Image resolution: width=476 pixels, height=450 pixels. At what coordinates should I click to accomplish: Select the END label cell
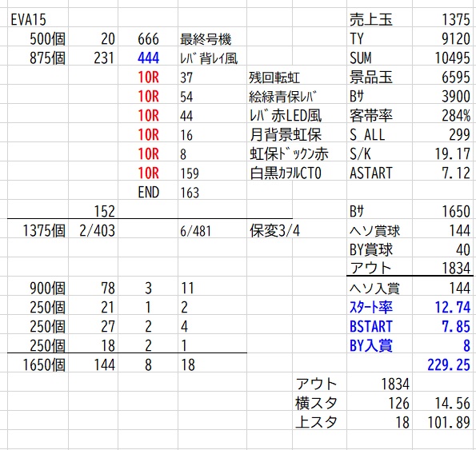click(x=149, y=193)
